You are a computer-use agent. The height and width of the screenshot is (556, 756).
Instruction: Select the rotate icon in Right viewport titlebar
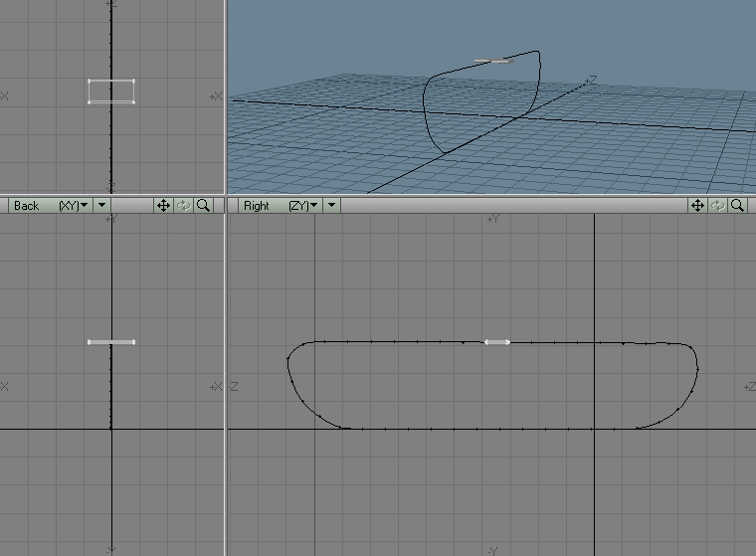point(717,206)
